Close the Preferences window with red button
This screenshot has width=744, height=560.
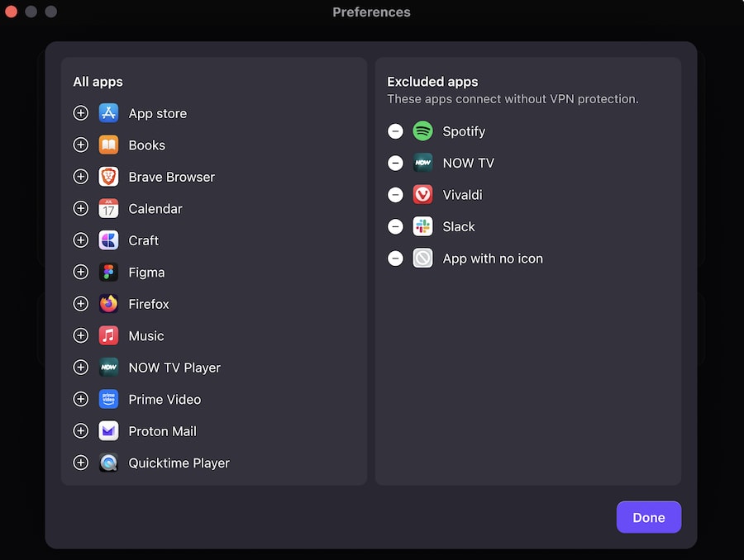11,12
